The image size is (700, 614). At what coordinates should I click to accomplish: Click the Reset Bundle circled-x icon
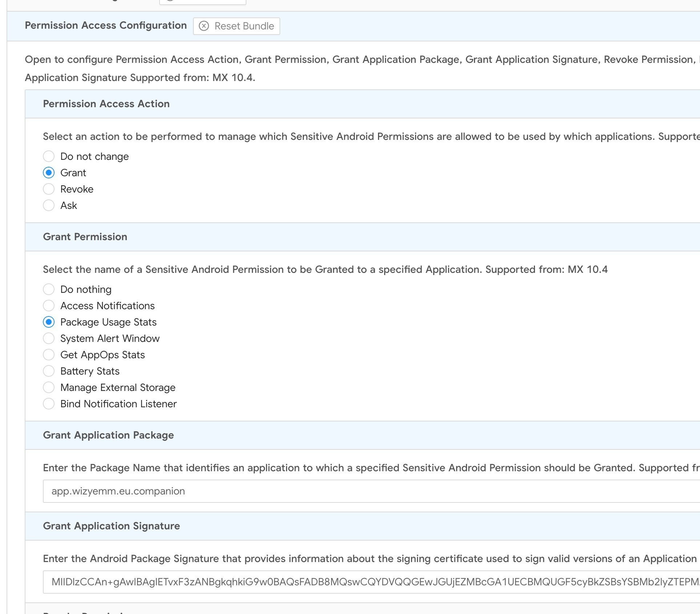coord(204,26)
